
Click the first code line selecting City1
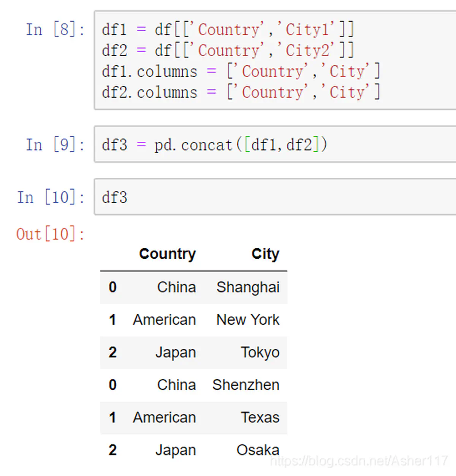point(227,30)
